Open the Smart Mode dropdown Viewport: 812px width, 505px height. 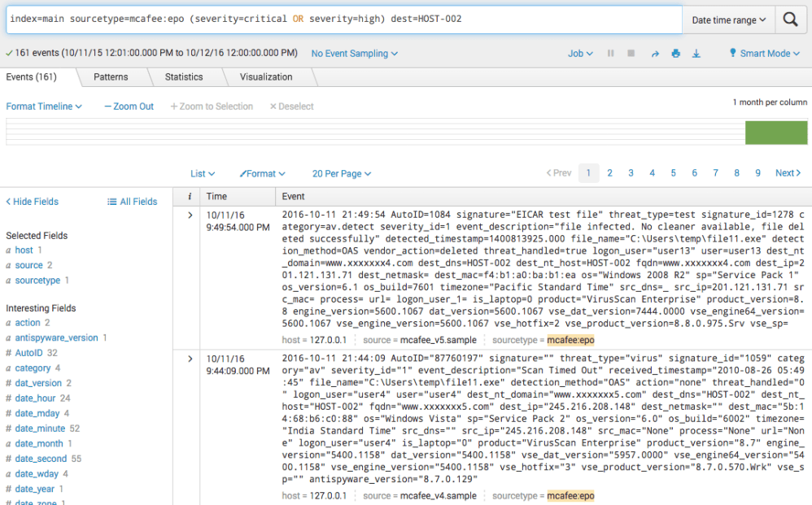pos(764,54)
